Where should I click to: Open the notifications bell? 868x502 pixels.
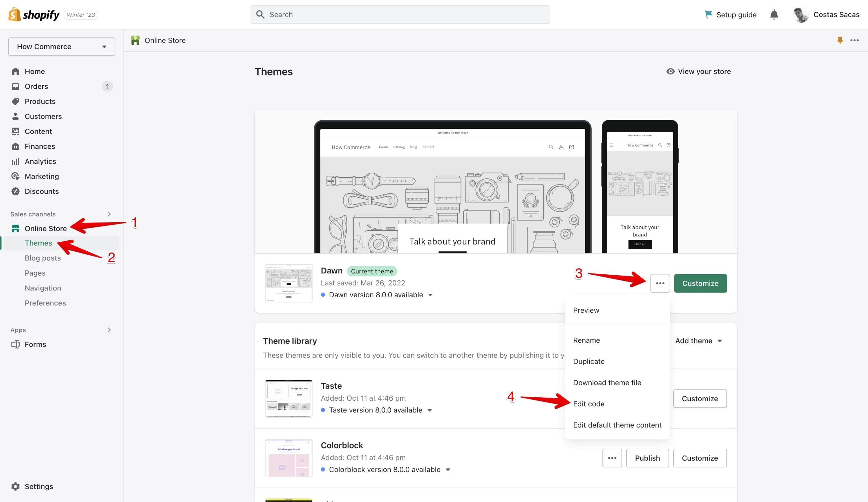(x=774, y=14)
